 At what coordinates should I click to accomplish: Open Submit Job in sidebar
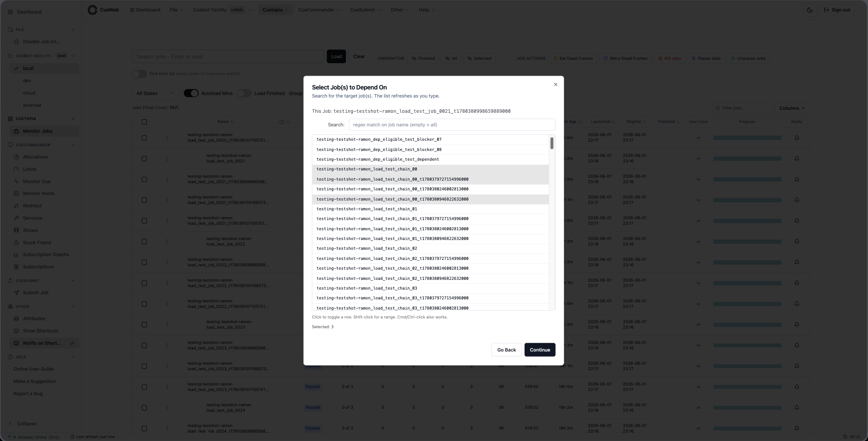[x=36, y=293]
